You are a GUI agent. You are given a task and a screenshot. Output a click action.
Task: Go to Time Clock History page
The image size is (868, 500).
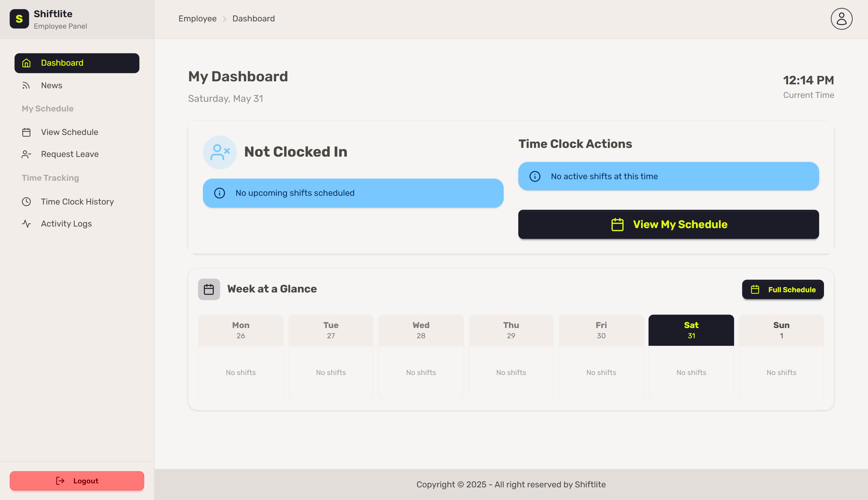[77, 202]
